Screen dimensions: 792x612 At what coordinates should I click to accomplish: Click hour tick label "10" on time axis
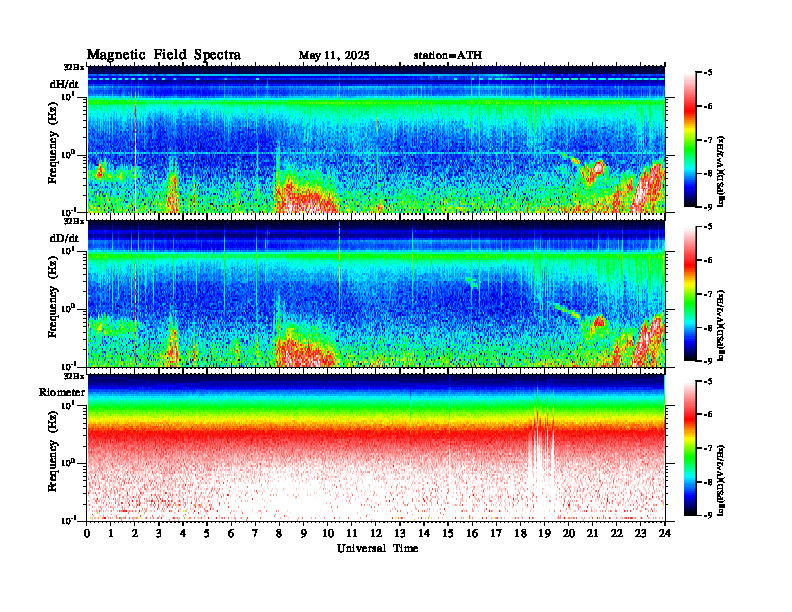pyautogui.click(x=327, y=533)
